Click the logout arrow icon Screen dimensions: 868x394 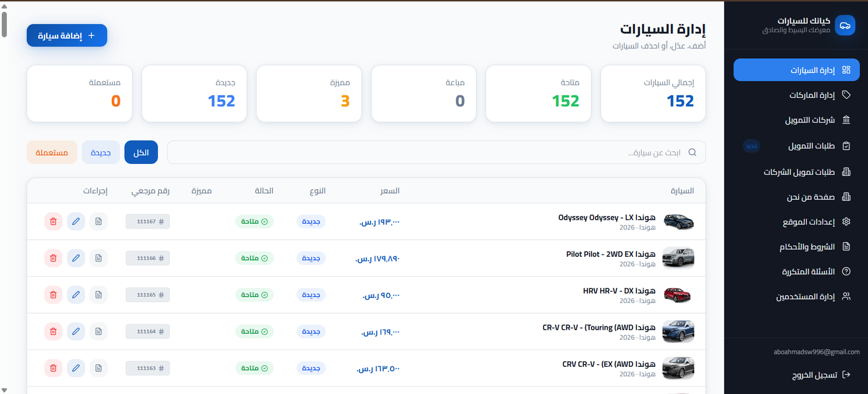[x=846, y=374]
